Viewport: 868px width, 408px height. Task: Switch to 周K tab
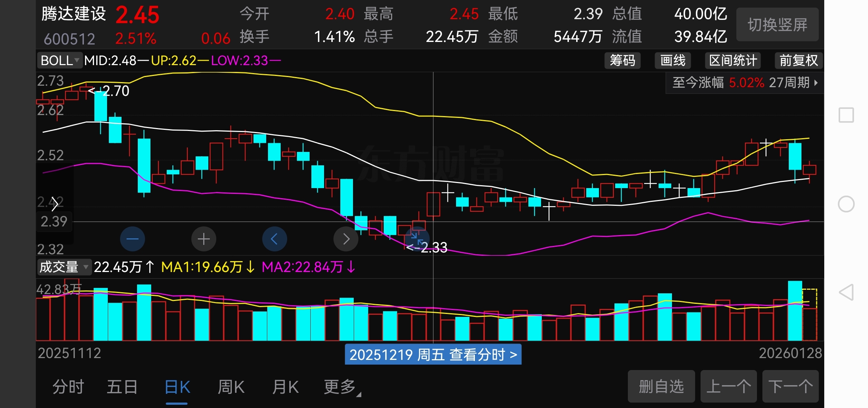[x=231, y=387]
